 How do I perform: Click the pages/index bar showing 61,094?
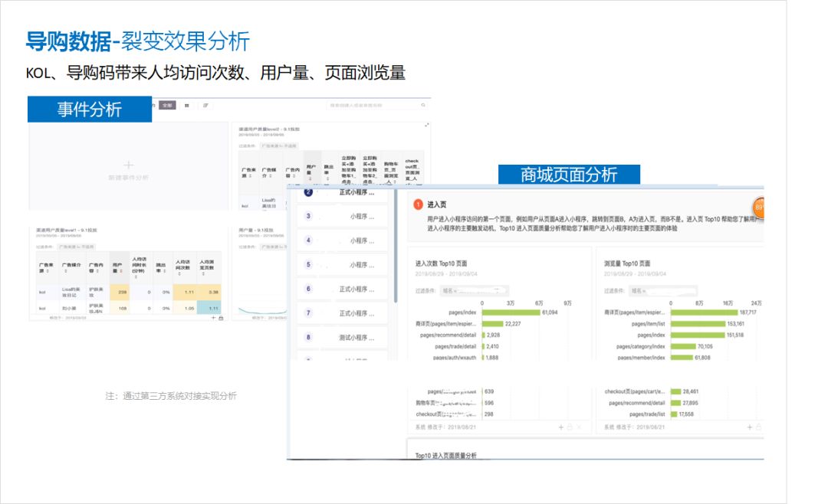[510, 313]
